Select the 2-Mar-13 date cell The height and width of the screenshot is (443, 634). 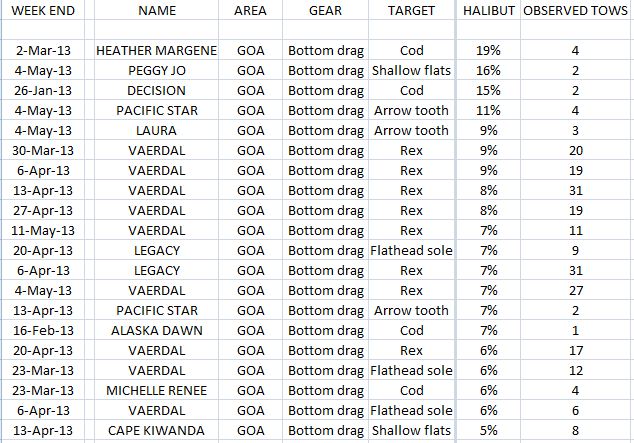(x=43, y=49)
